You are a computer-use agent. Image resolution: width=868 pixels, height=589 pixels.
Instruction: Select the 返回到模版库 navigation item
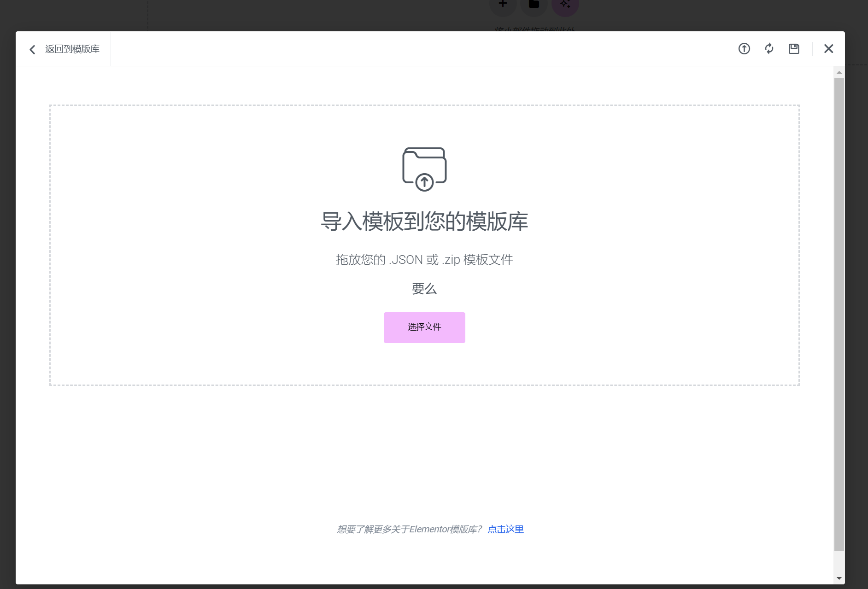click(72, 48)
